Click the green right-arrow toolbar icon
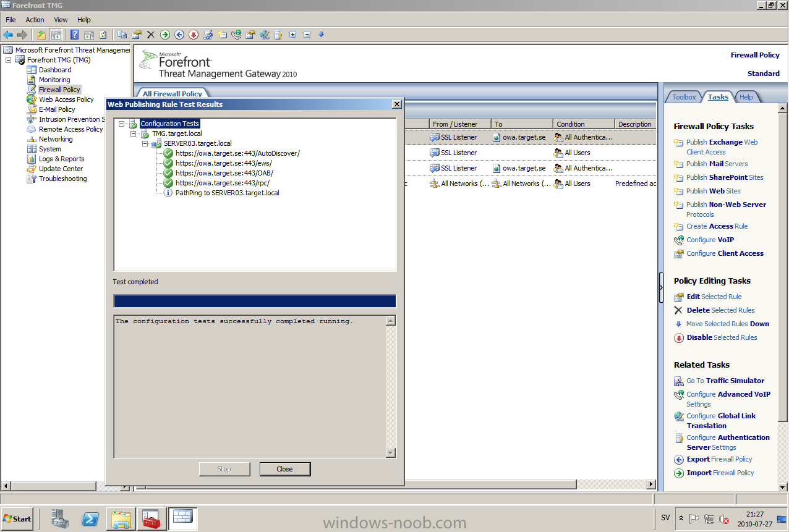The height and width of the screenshot is (532, 789). click(165, 35)
